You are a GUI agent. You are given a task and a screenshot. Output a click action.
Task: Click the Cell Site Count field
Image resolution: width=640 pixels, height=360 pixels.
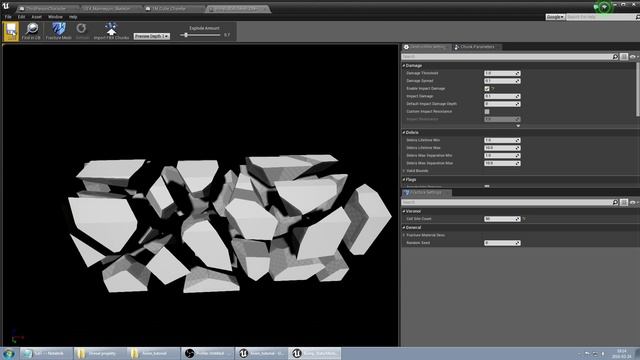[502, 219]
